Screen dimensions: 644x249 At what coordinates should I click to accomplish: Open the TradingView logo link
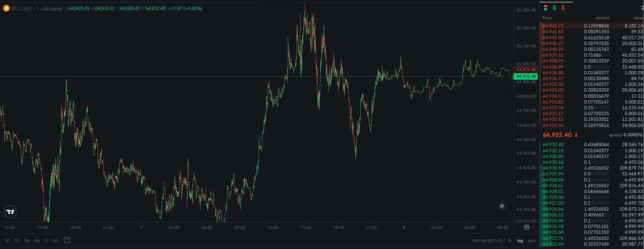click(10, 212)
